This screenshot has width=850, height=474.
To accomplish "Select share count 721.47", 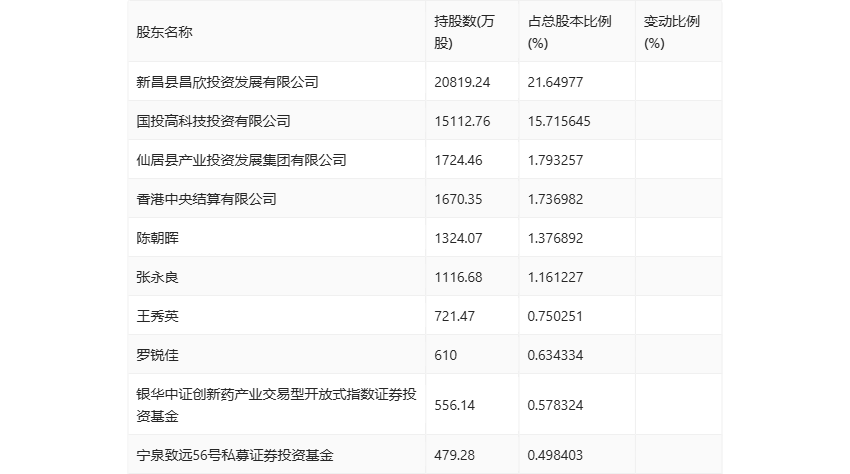I will tap(454, 316).
